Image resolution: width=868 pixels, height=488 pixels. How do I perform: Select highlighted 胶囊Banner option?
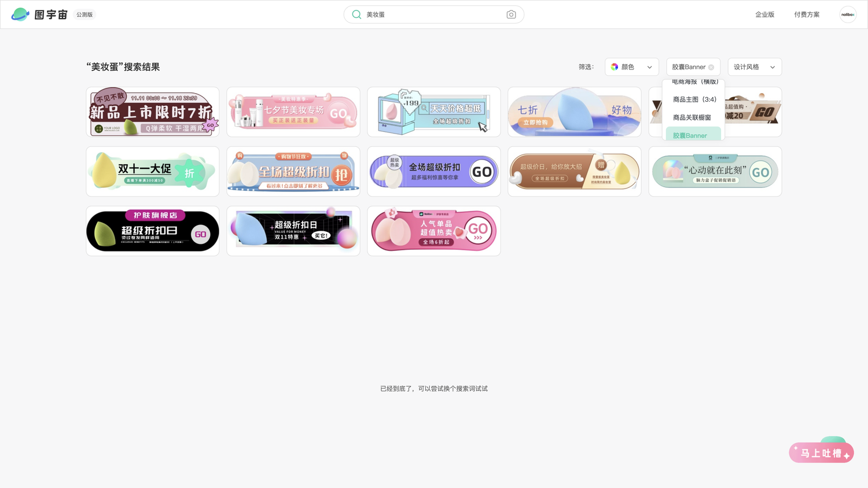coord(693,135)
